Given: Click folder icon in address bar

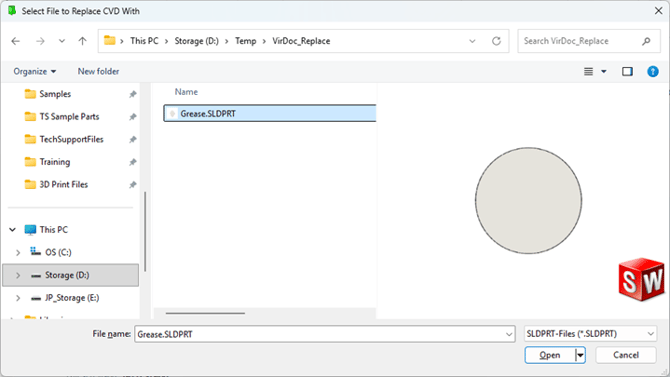Looking at the screenshot, I should (110, 41).
